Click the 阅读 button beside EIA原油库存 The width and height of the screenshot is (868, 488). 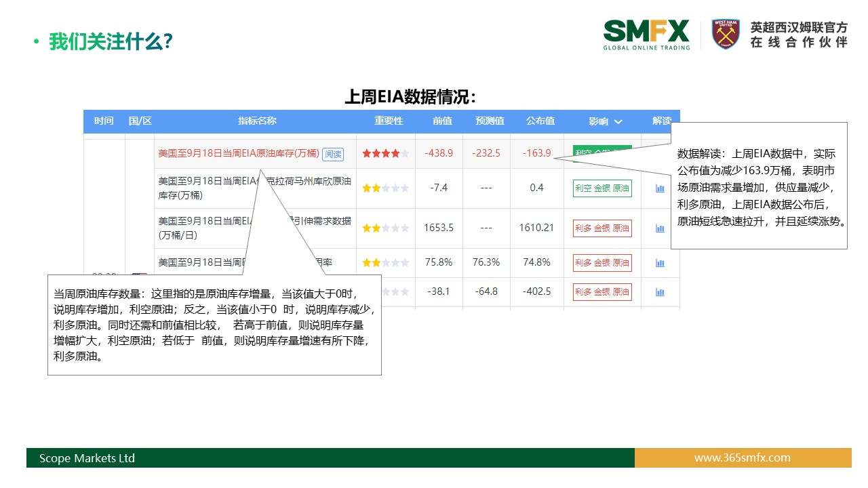pyautogui.click(x=333, y=155)
